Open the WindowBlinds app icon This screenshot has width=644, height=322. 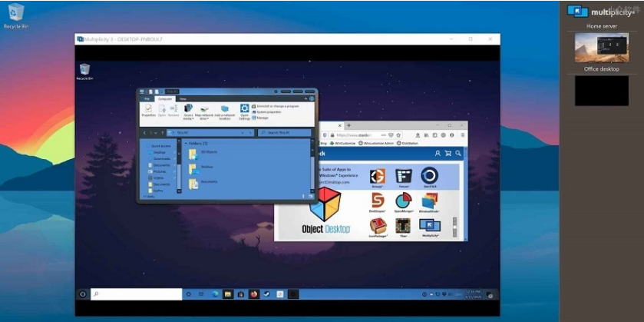pos(429,201)
